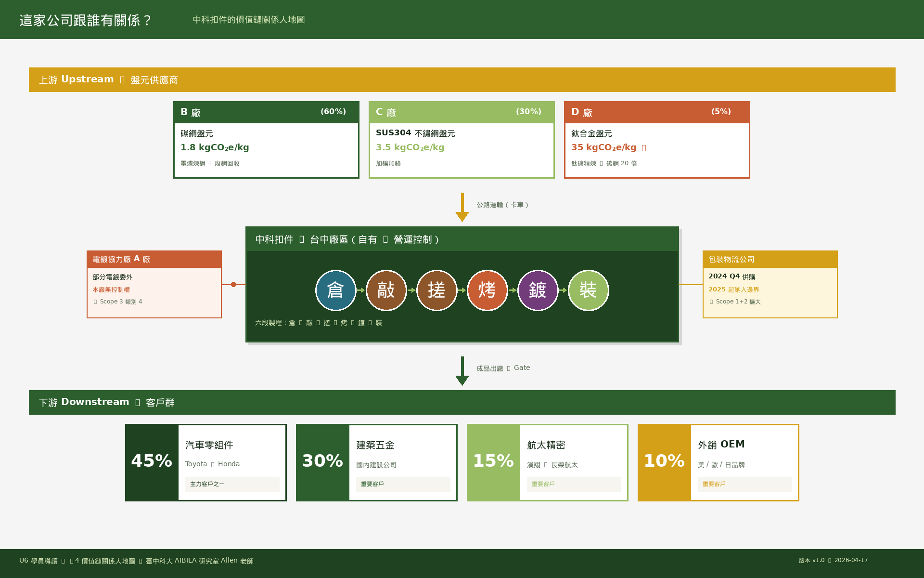Open the B 廠 carbon steel supplier card
Screen dimensions: 924x578
tap(266, 140)
